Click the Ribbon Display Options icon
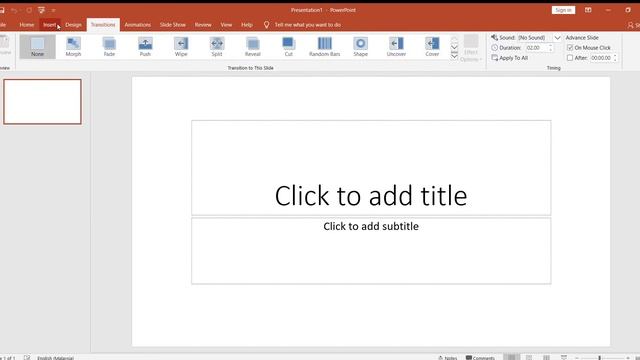This screenshot has height=360, width=640. 588,10
